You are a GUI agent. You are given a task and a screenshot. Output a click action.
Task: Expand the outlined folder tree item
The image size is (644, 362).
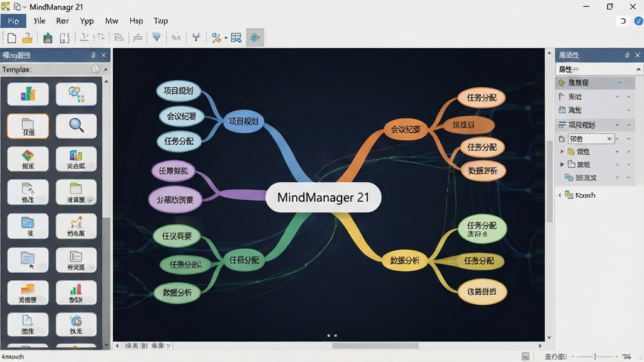pyautogui.click(x=562, y=164)
